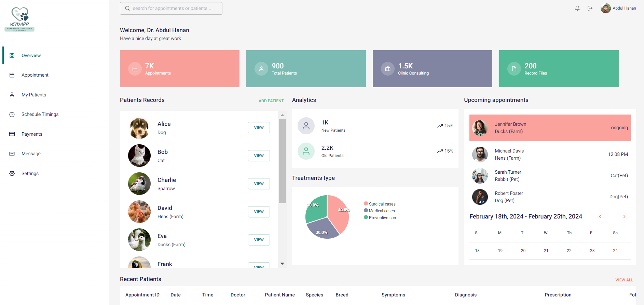Click the Record Files document icon
This screenshot has width=644, height=305.
tap(514, 69)
